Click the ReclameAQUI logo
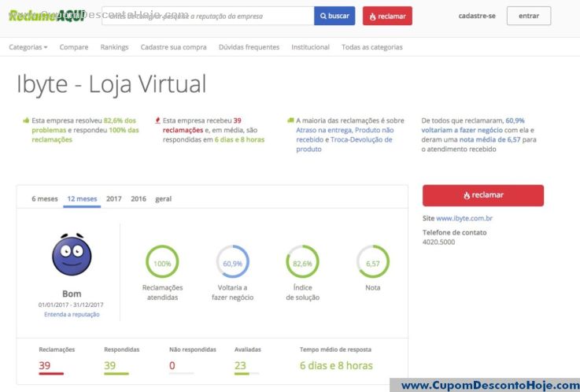This screenshot has height=392, width=580. tap(46, 16)
